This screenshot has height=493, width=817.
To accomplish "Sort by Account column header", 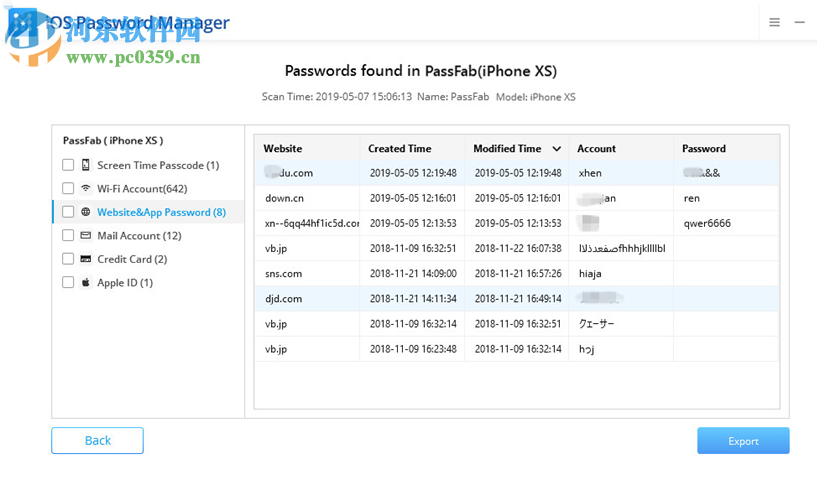I will 596,149.
